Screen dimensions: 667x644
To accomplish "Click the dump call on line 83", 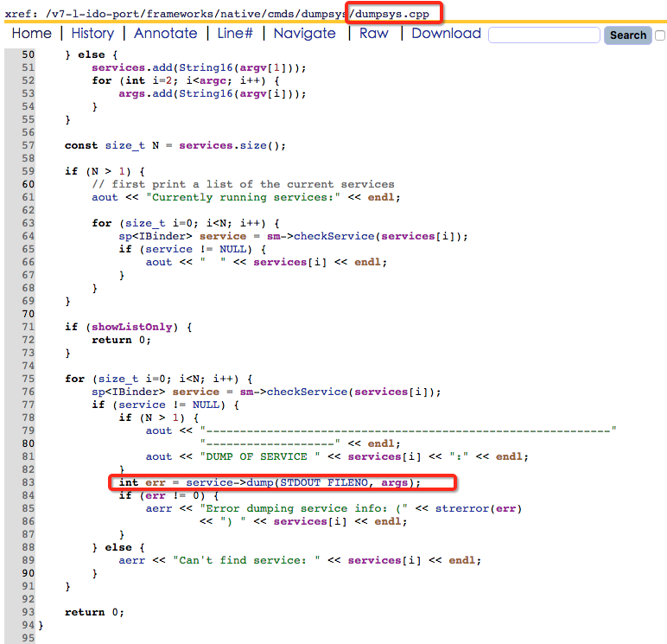I will 260,482.
